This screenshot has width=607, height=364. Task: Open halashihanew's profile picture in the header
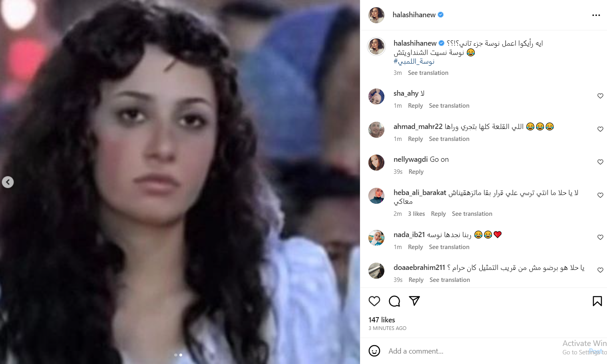[376, 15]
